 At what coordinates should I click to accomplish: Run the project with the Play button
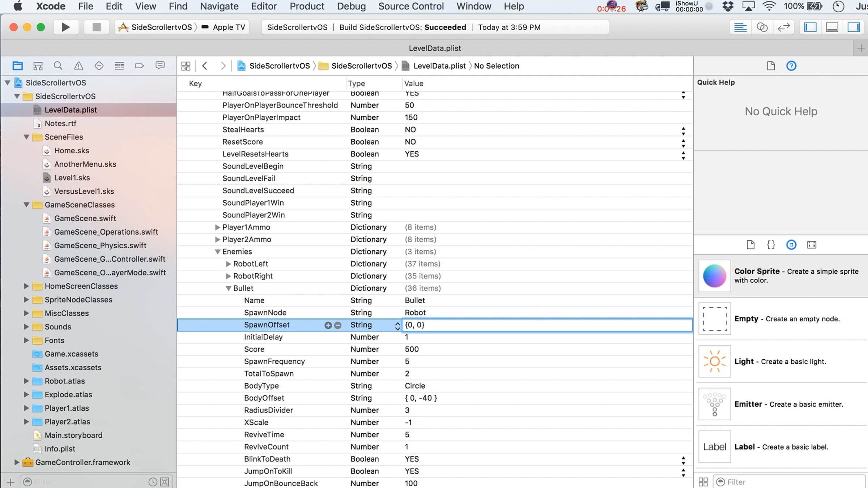tap(66, 27)
